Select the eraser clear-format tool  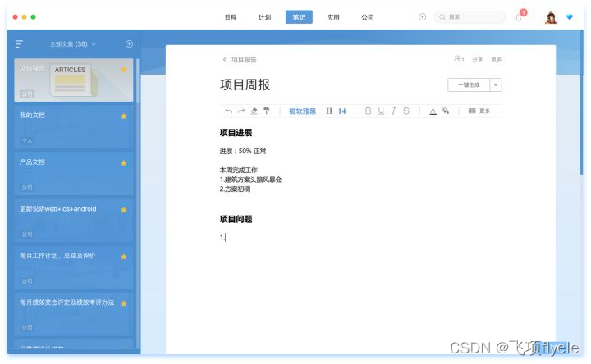(x=254, y=111)
